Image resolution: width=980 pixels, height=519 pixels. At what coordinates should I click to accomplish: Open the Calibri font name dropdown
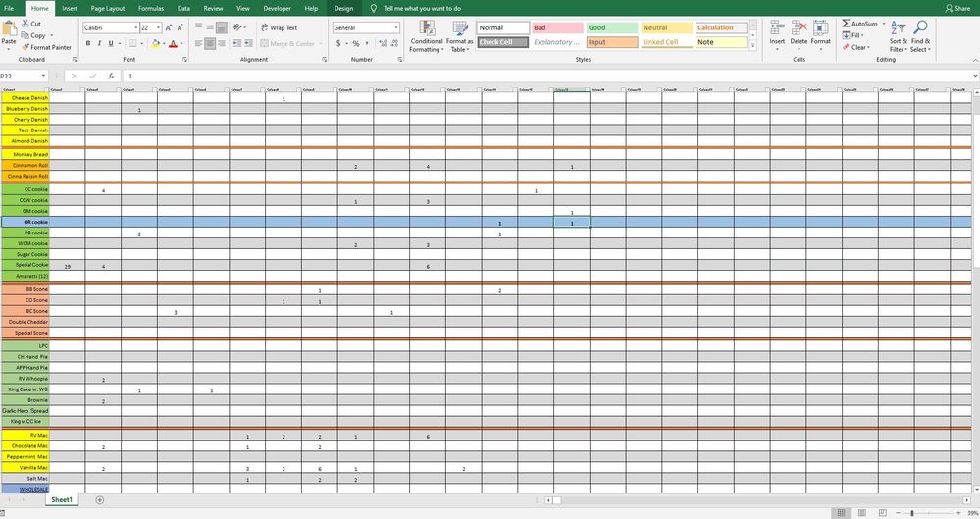click(136, 27)
